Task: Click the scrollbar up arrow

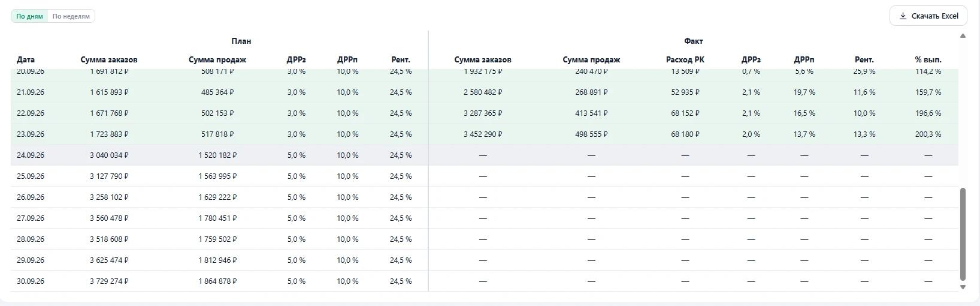Action: pyautogui.click(x=963, y=36)
